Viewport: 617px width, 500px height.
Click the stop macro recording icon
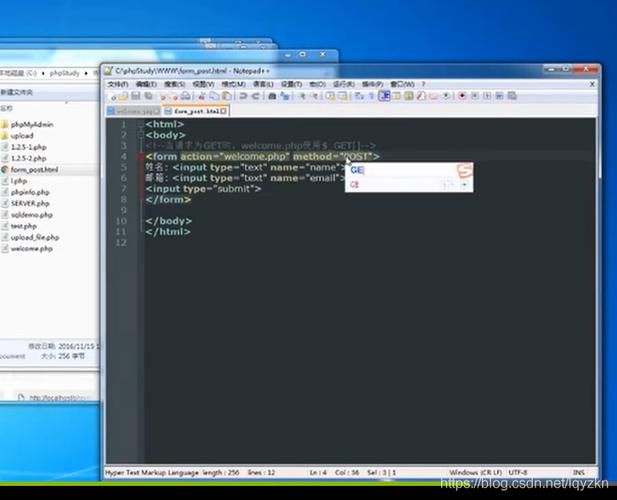click(475, 96)
